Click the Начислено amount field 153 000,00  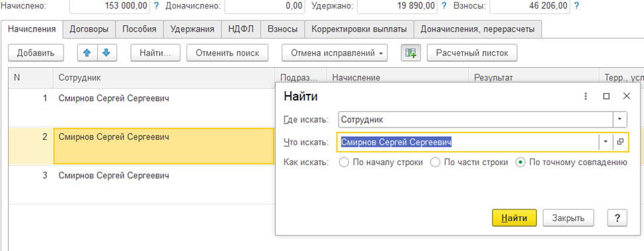click(x=109, y=6)
